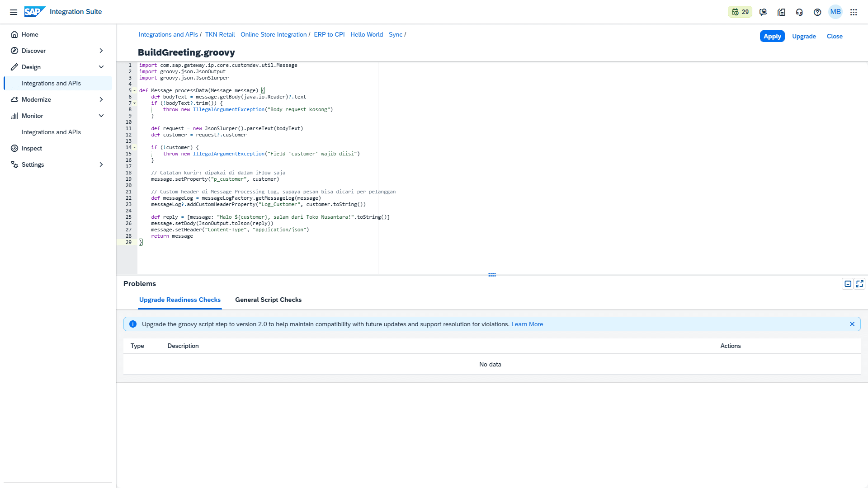Click the info icon in the upgrade message strip
868x488 pixels.
pyautogui.click(x=133, y=324)
